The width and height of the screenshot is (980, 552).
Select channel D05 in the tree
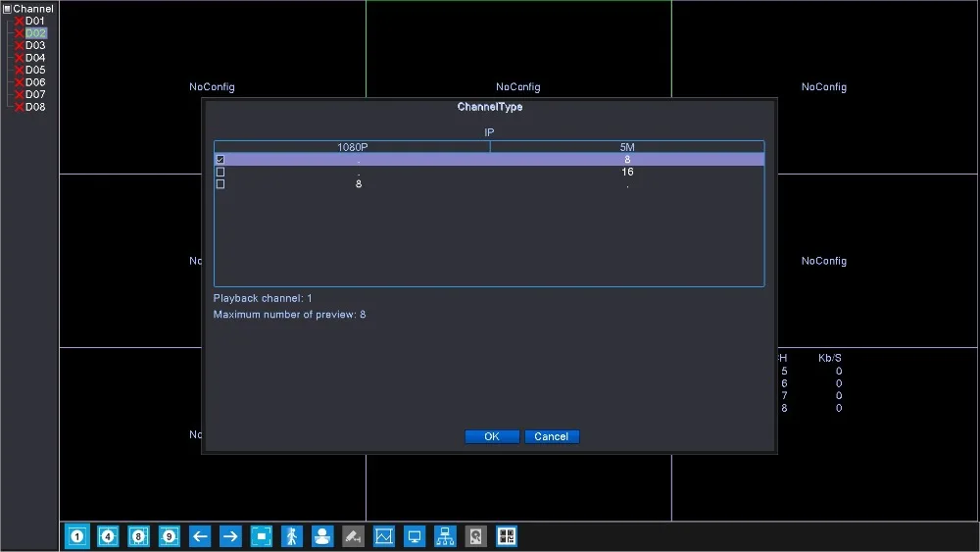[35, 70]
